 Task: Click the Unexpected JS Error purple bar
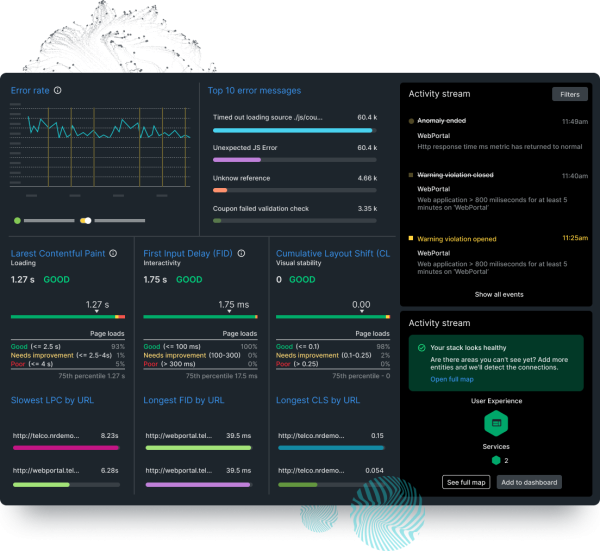pyautogui.click(x=237, y=159)
